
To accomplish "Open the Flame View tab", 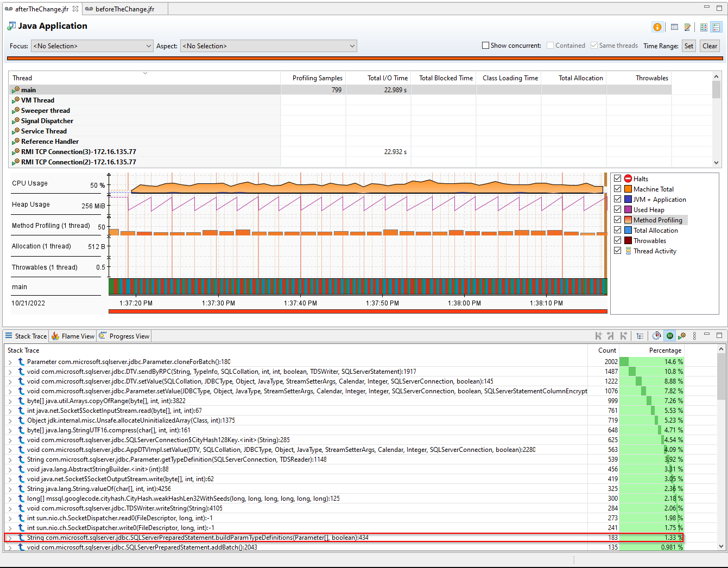I will [73, 336].
